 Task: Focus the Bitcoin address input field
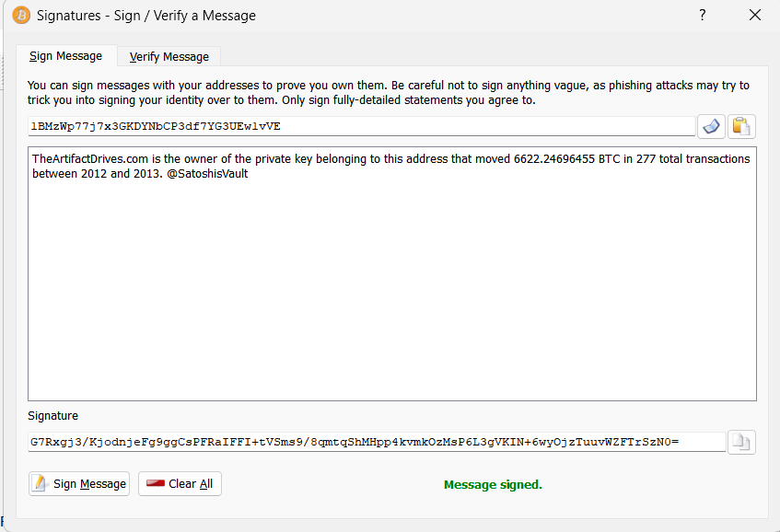tap(361, 126)
